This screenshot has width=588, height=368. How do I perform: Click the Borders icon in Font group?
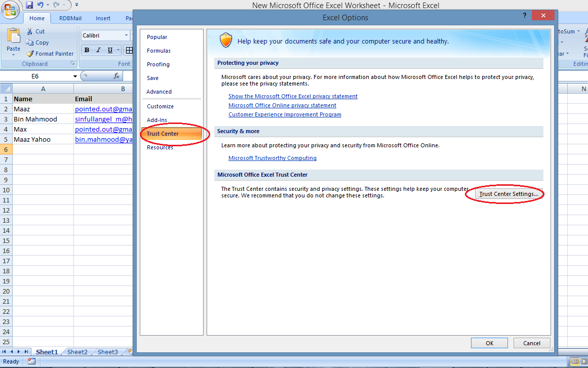click(129, 50)
